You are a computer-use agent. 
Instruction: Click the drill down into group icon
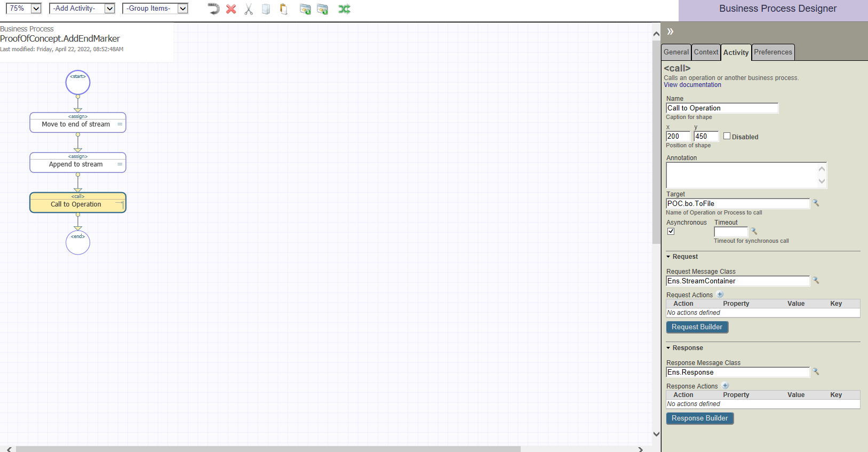305,9
